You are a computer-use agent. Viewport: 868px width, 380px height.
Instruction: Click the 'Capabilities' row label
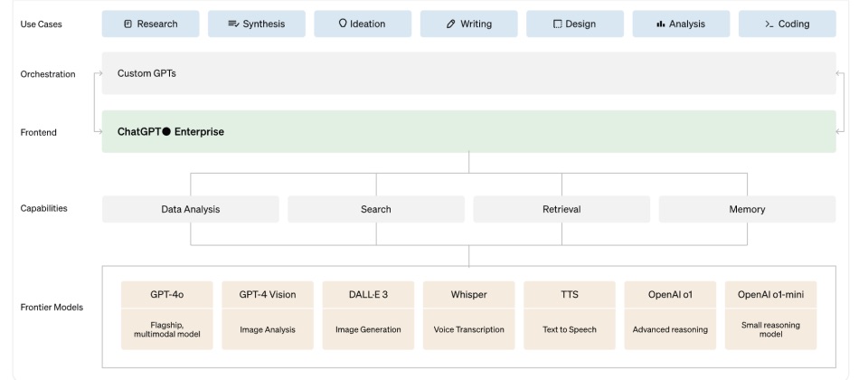[x=43, y=208]
